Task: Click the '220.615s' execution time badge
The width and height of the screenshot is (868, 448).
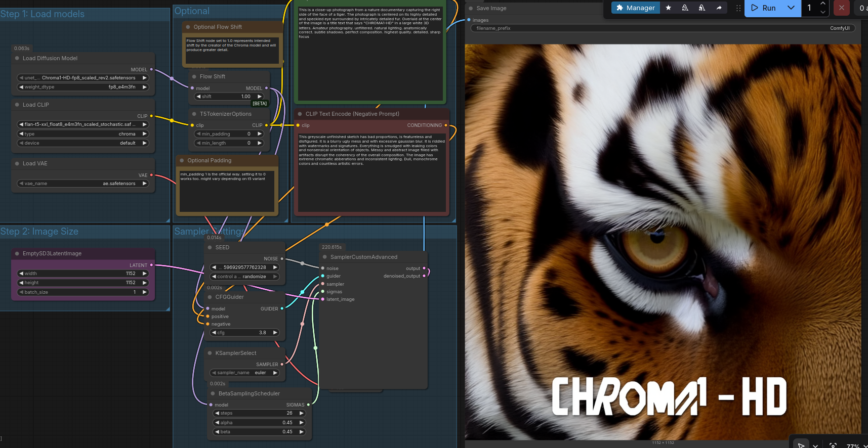Action: click(332, 247)
